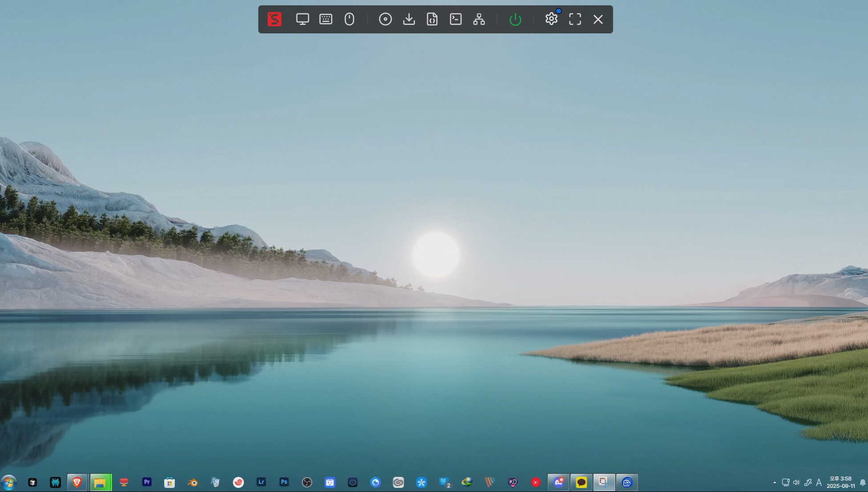The height and width of the screenshot is (492, 868).
Task: Click the download icon in KVM toolbar
Action: [x=409, y=19]
